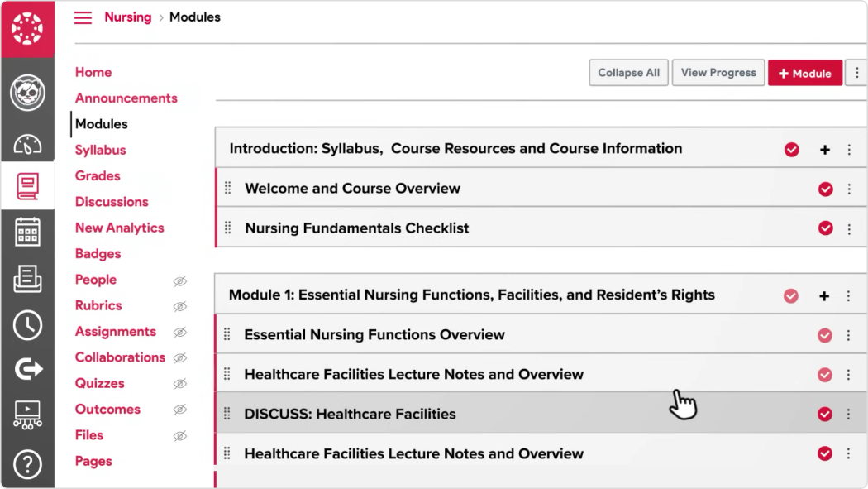Select Grades in course navigation
868x489 pixels.
pos(98,175)
